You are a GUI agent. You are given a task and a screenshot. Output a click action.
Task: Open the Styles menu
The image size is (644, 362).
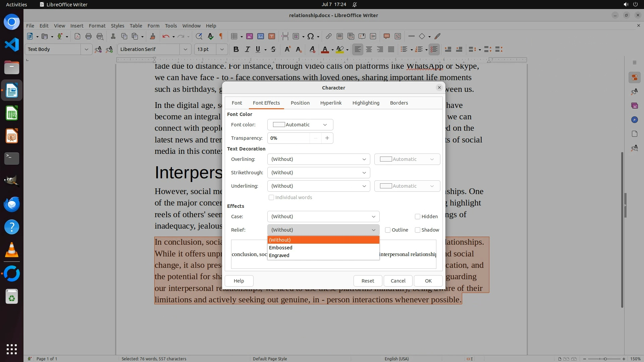pyautogui.click(x=117, y=25)
